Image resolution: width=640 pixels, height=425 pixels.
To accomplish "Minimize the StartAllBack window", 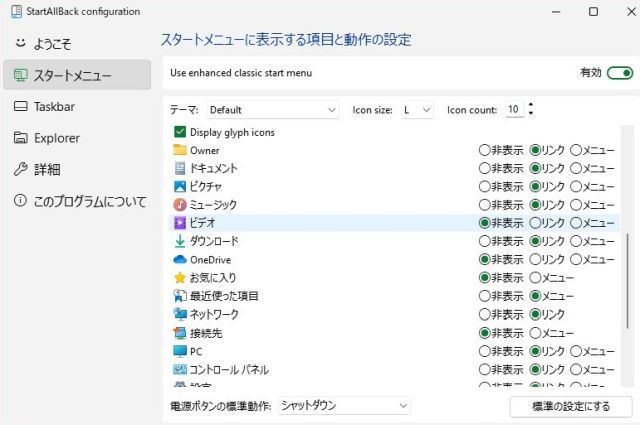I will [x=556, y=11].
